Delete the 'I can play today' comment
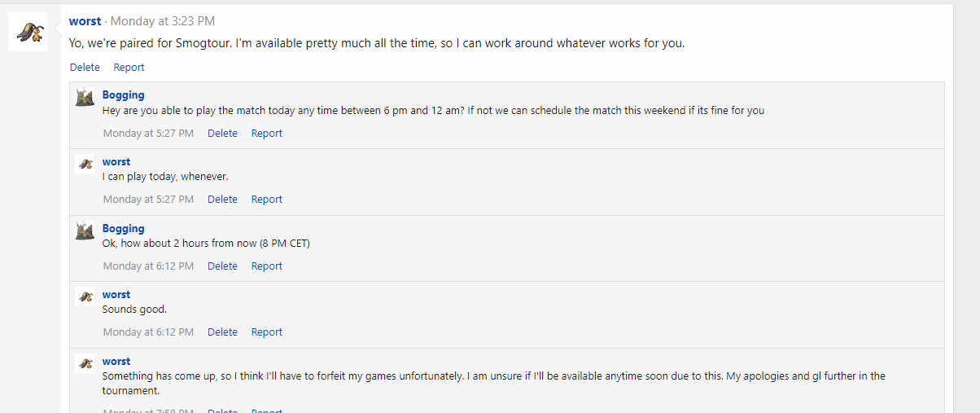The width and height of the screenshot is (980, 413). coord(222,199)
